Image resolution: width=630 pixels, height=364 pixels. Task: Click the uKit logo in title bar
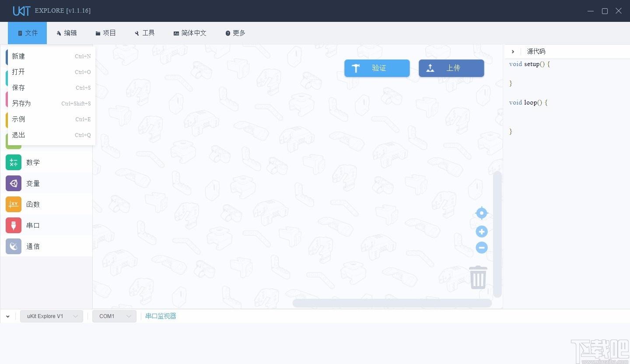click(x=21, y=11)
